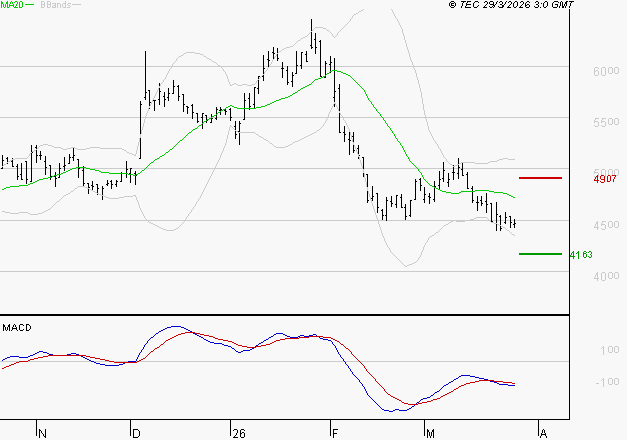The width and height of the screenshot is (627, 440).
Task: Click the 5500 price axis label
Action: [x=606, y=122]
